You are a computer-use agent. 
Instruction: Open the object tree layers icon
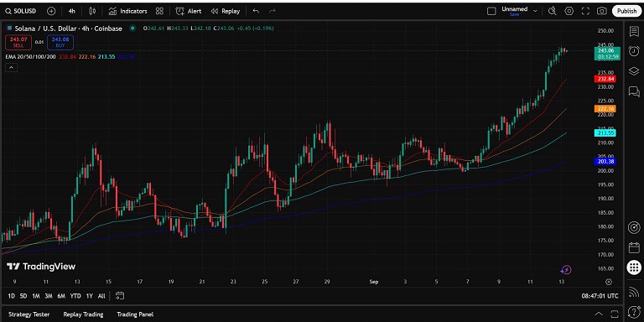point(634,71)
